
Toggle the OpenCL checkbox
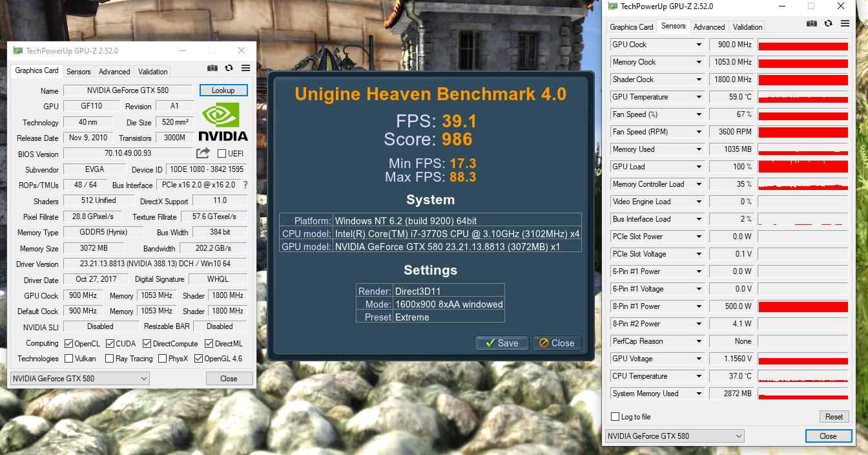click(x=68, y=343)
